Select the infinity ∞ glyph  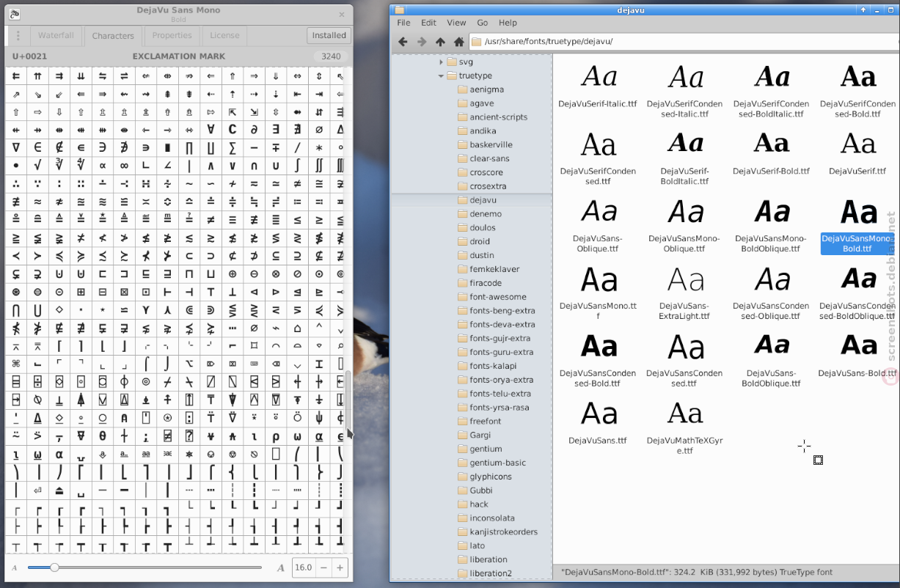pos(124,166)
